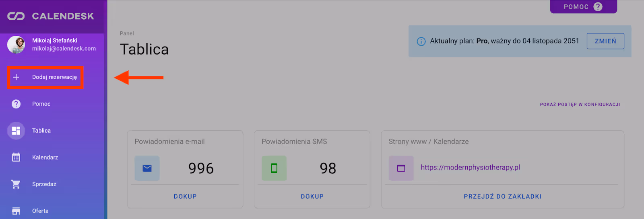Click the Kalendarz calendar icon
The width and height of the screenshot is (644, 219).
[x=16, y=158]
